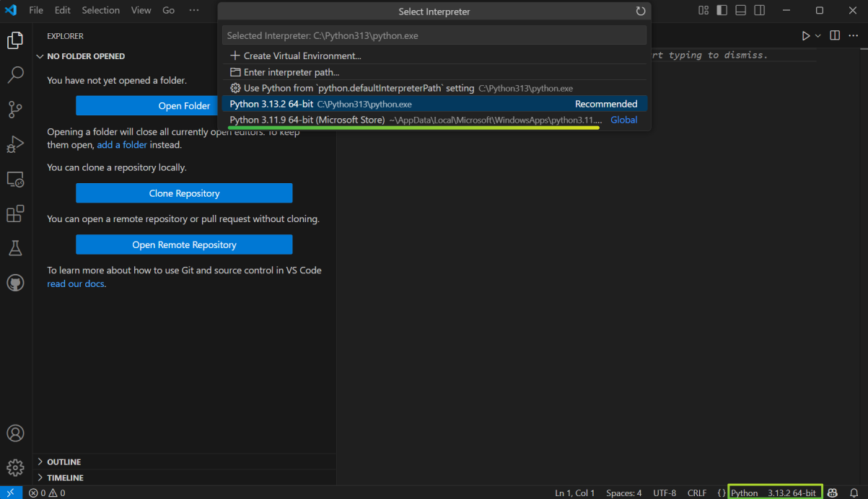Image resolution: width=868 pixels, height=499 pixels.
Task: Click the Selected Interpreter search field
Action: coord(434,35)
